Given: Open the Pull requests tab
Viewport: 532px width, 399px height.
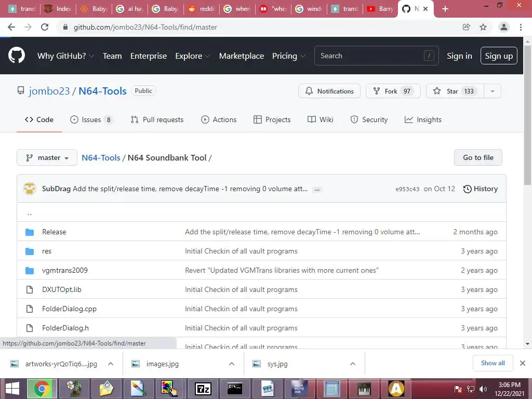Looking at the screenshot, I should (157, 120).
